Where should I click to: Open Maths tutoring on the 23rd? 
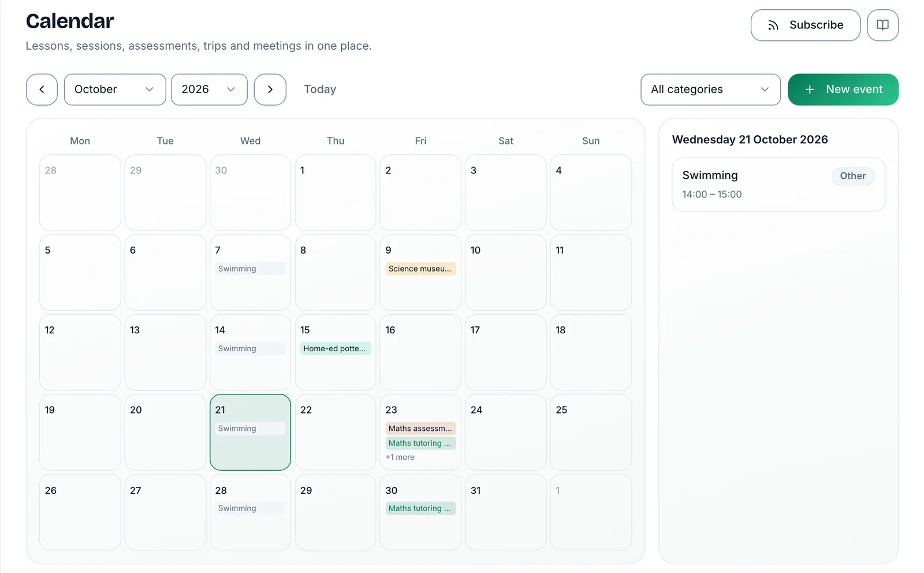(x=420, y=443)
